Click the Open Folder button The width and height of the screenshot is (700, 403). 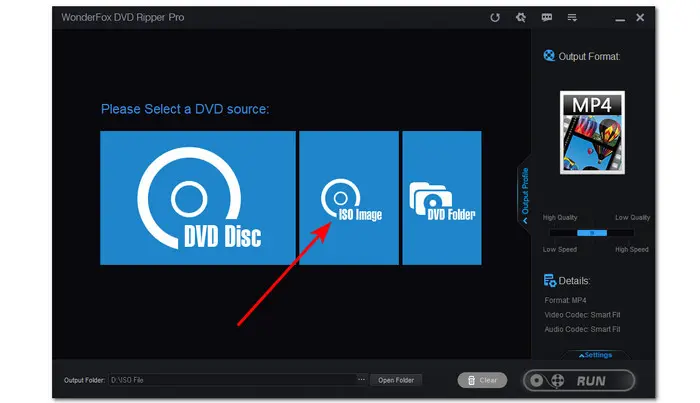click(396, 380)
